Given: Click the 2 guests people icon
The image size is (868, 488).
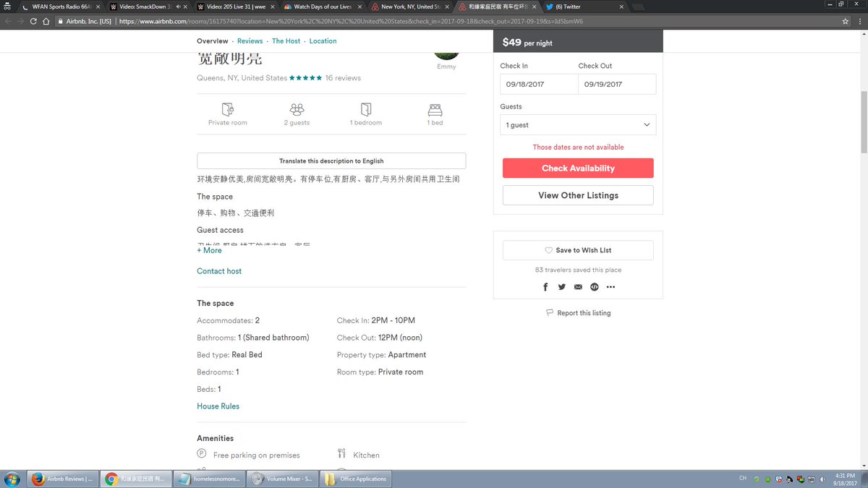Looking at the screenshot, I should [x=297, y=109].
